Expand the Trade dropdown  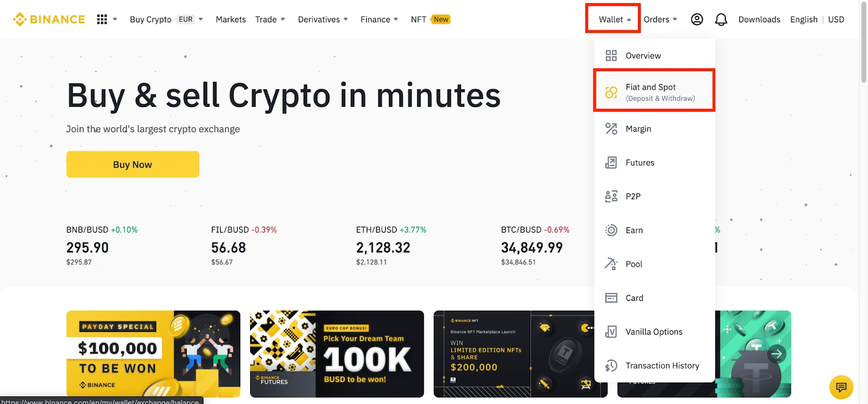[x=270, y=20]
